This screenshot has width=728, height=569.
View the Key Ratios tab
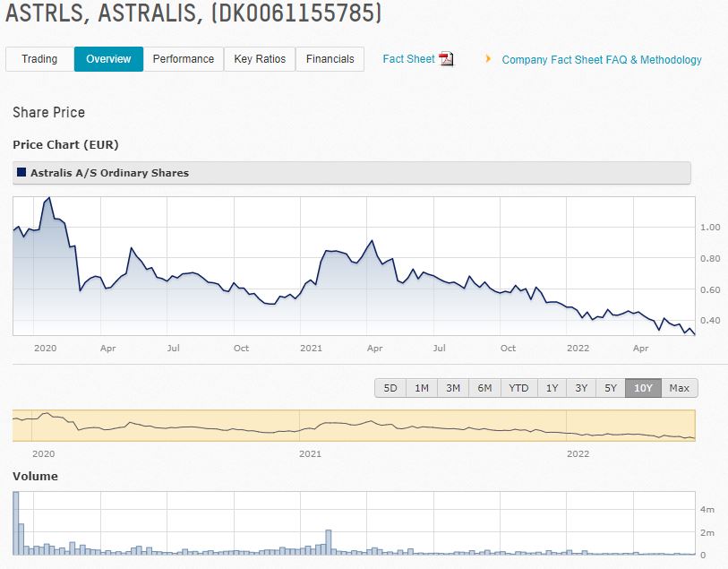click(x=260, y=59)
